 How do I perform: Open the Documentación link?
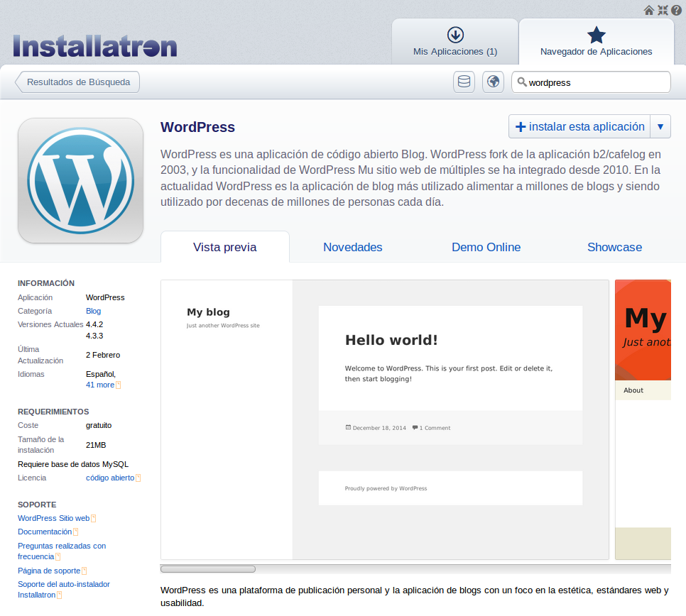45,532
